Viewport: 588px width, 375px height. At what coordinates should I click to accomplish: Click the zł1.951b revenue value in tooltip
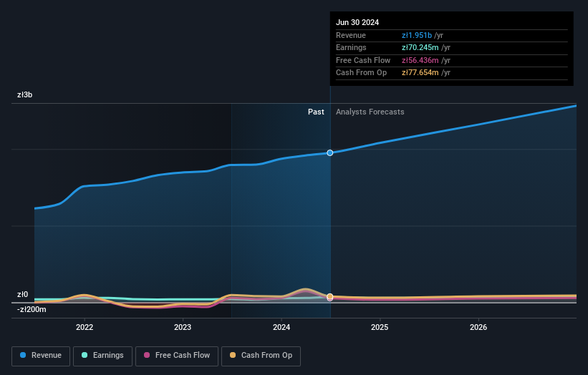[417, 35]
